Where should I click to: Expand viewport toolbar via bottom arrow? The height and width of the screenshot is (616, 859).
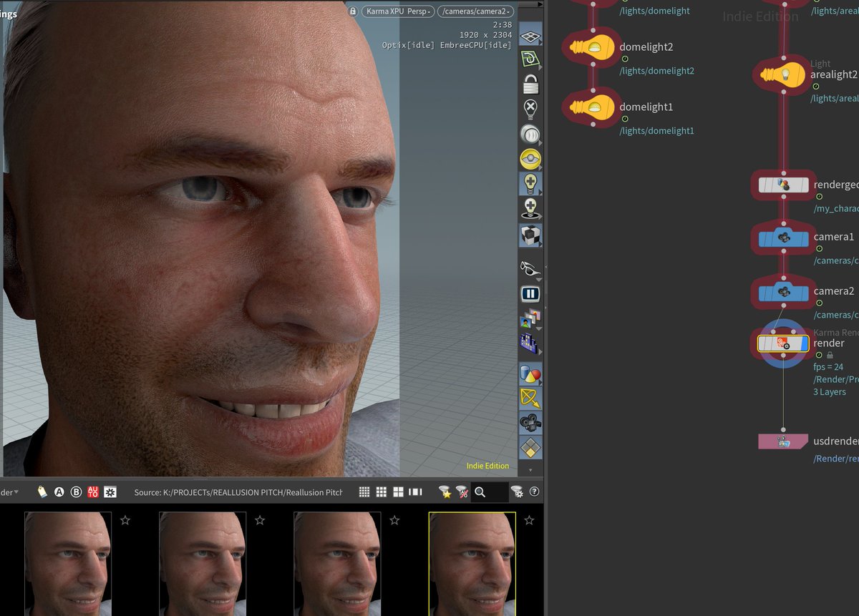click(x=530, y=471)
